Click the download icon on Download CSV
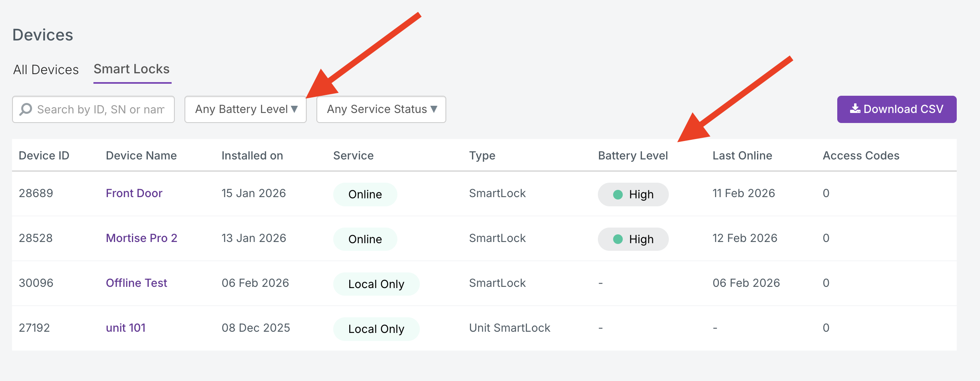The height and width of the screenshot is (381, 980). click(x=855, y=109)
